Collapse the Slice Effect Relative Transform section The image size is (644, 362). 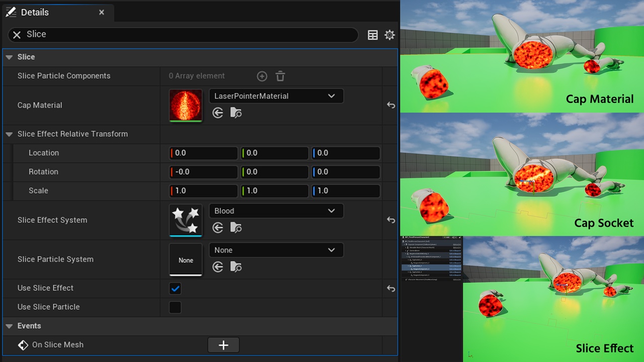[9, 134]
